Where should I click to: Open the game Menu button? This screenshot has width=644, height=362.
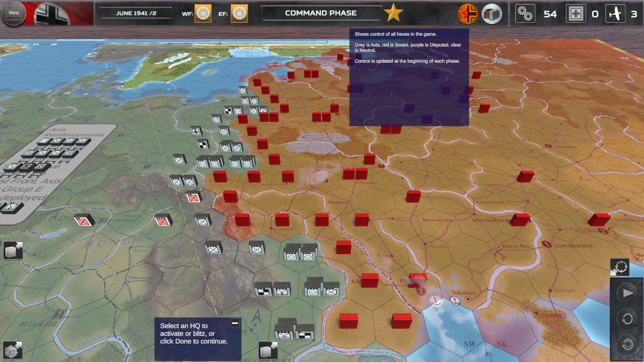[13, 13]
